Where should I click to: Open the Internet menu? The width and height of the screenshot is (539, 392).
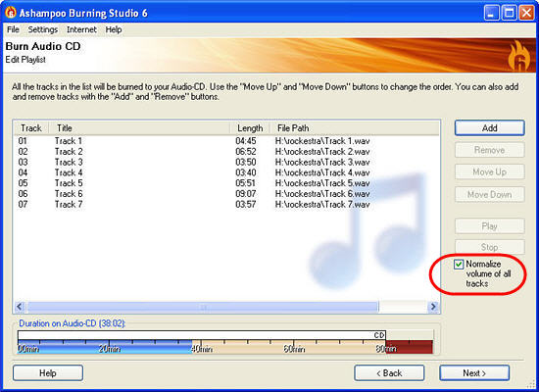[x=81, y=29]
